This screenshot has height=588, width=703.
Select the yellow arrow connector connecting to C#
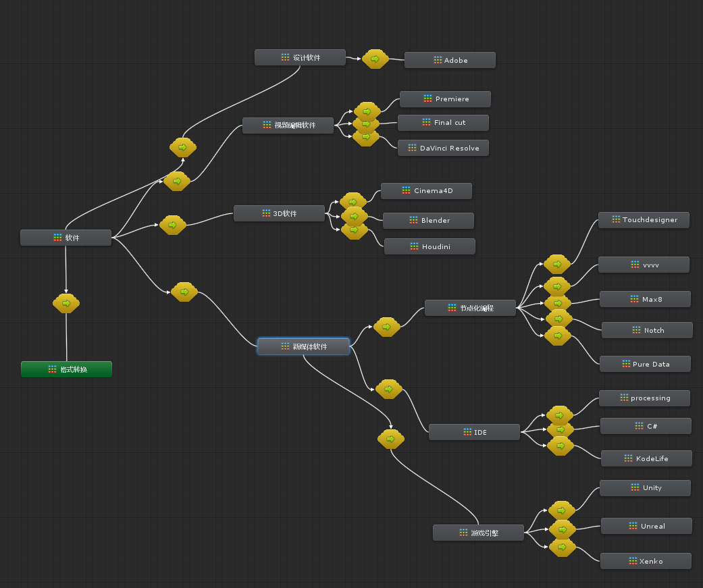pos(561,430)
